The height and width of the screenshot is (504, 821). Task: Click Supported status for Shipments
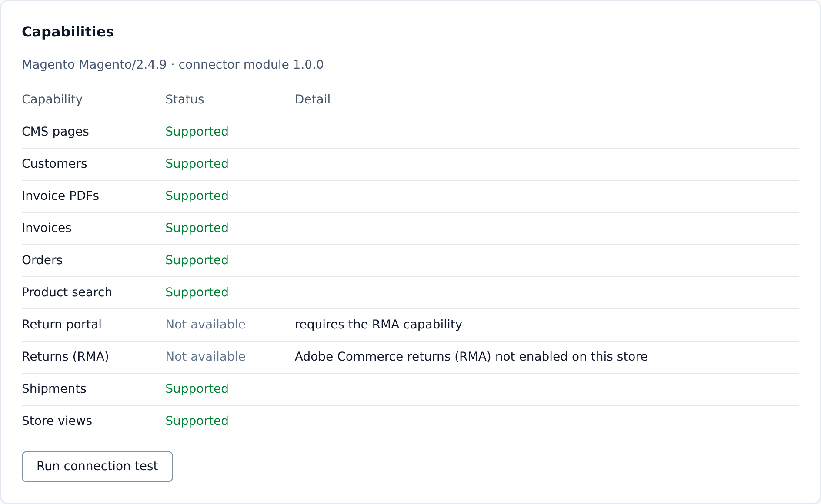coord(197,389)
